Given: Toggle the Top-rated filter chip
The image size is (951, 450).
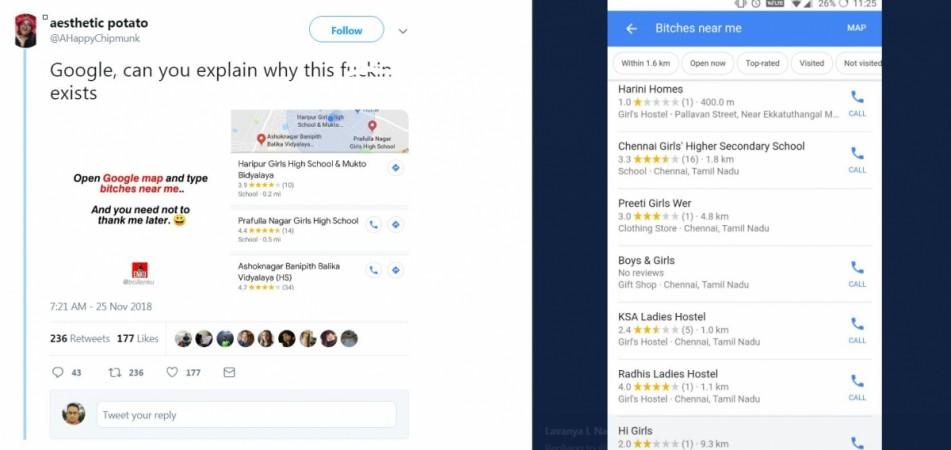Looking at the screenshot, I should tap(762, 63).
